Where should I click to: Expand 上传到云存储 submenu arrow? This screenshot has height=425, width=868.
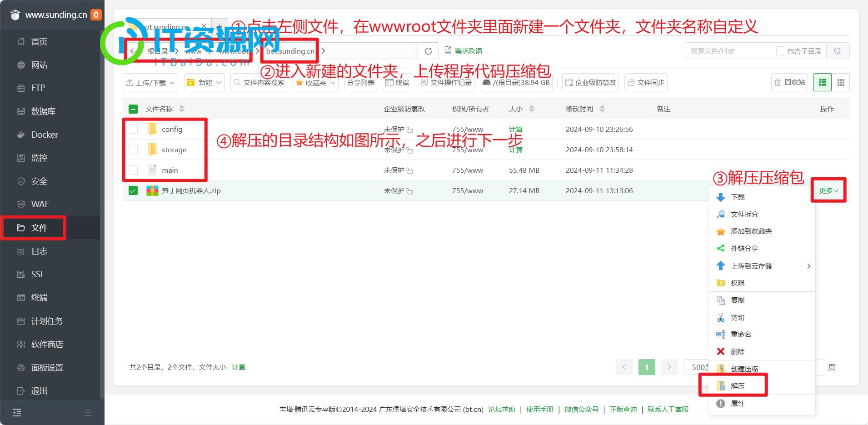coord(808,266)
